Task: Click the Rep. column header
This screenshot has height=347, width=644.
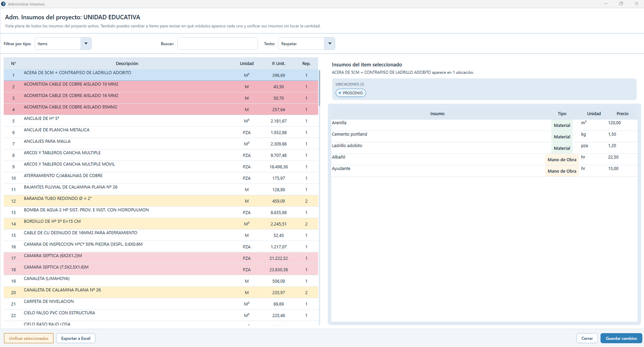Action: click(x=306, y=63)
